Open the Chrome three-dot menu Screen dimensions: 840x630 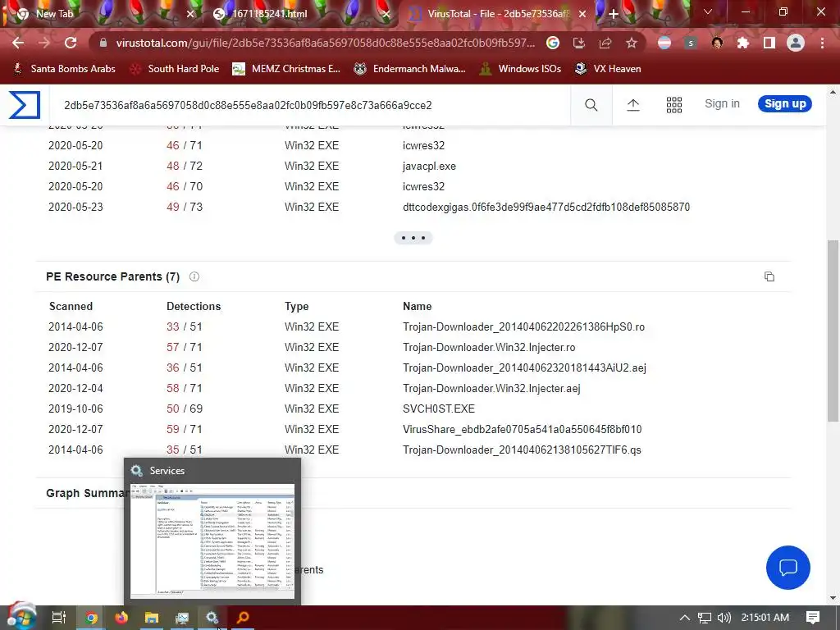coord(822,43)
